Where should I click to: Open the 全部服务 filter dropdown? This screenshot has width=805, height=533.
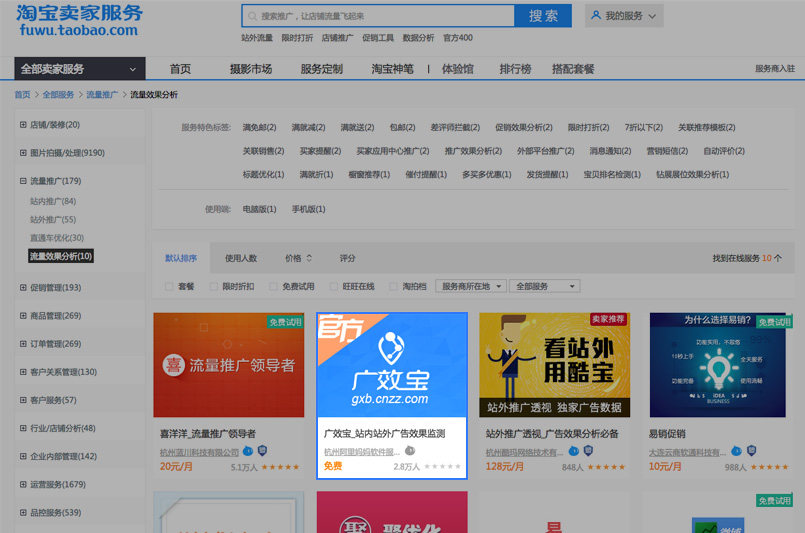coord(545,286)
